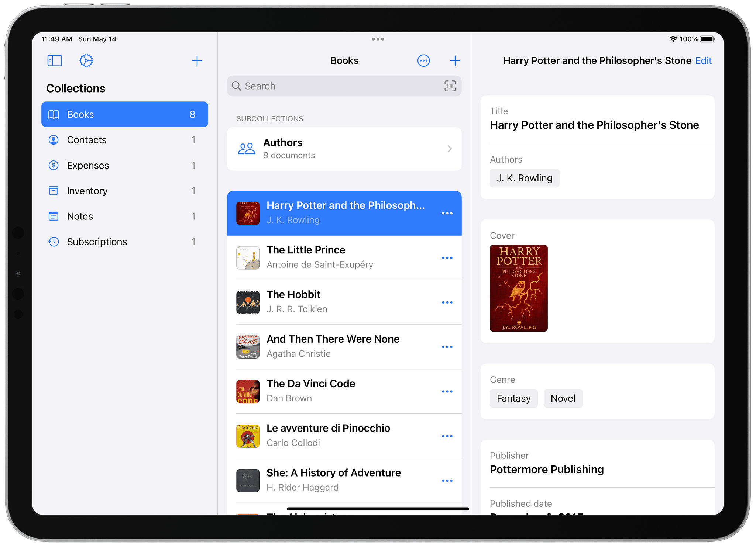Open options for The Hobbit
This screenshot has width=756, height=547.
(447, 302)
